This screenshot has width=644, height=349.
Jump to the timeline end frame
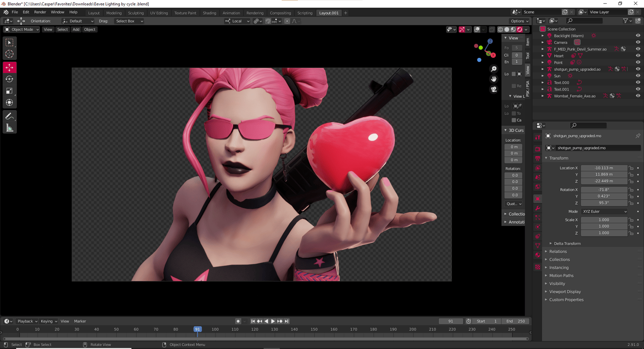tap(287, 321)
